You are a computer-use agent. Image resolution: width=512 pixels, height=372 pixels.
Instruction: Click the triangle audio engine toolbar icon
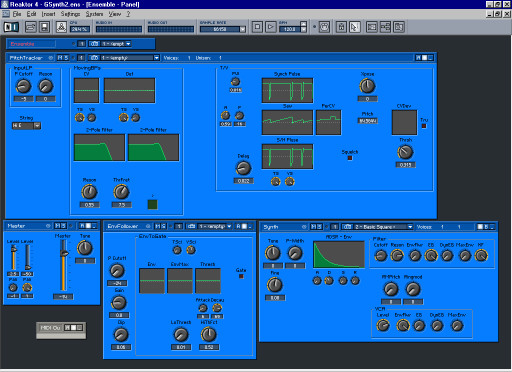click(61, 27)
